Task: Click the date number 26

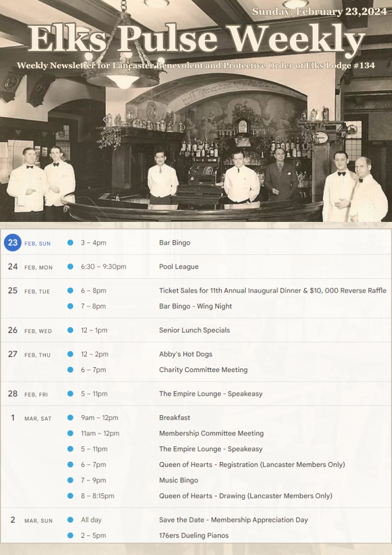Action: (x=13, y=330)
